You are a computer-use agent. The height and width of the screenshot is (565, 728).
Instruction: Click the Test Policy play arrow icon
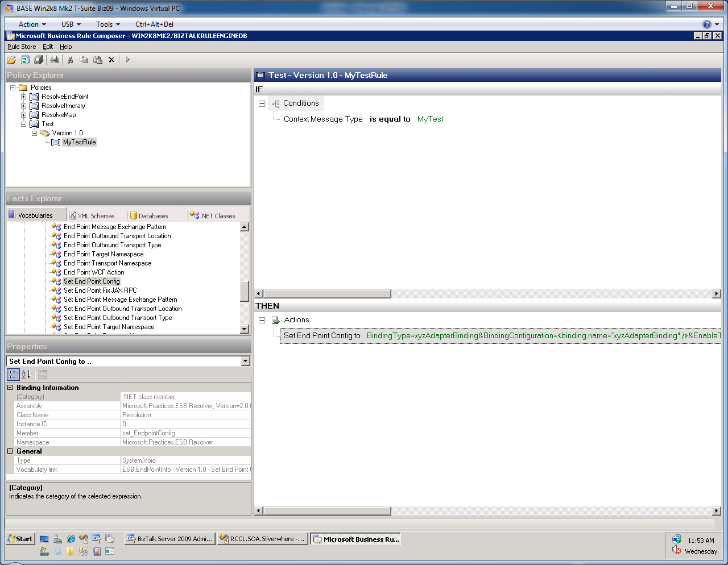(x=127, y=60)
